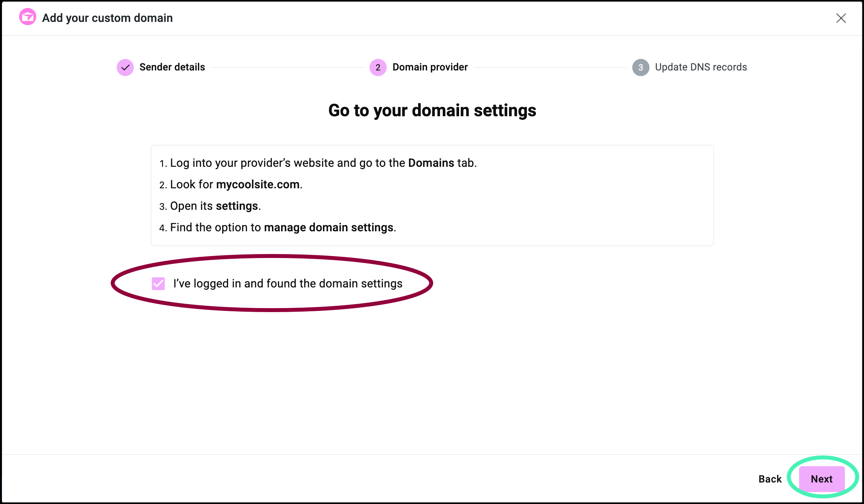
Task: Click step 3 Update DNS records circle icon
Action: 640,67
